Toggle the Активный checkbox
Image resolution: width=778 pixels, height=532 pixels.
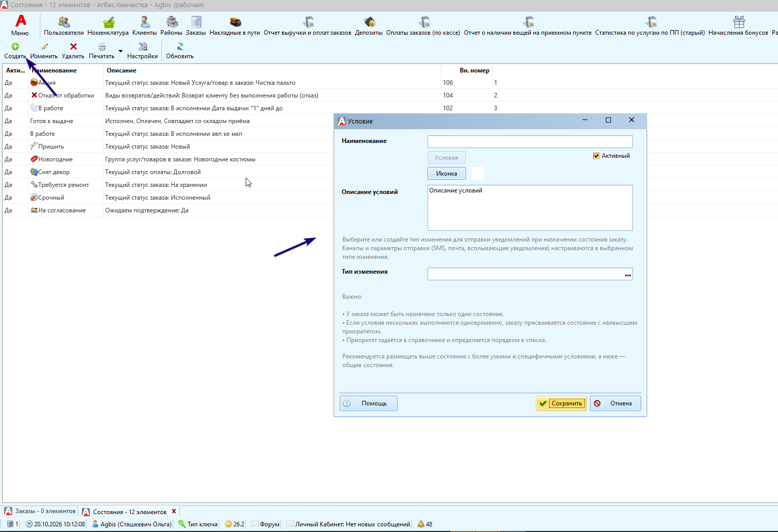[x=596, y=156]
